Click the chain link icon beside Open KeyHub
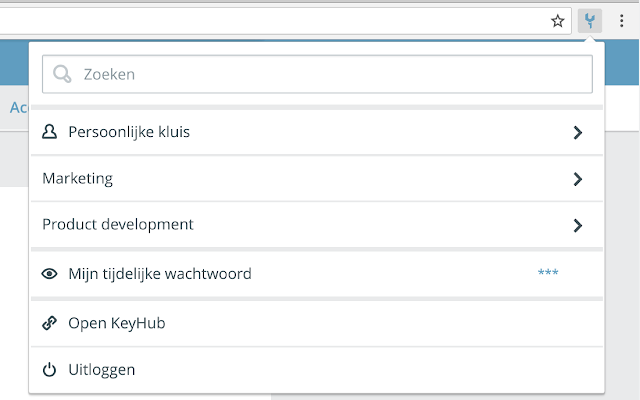640x400 pixels. [50, 324]
